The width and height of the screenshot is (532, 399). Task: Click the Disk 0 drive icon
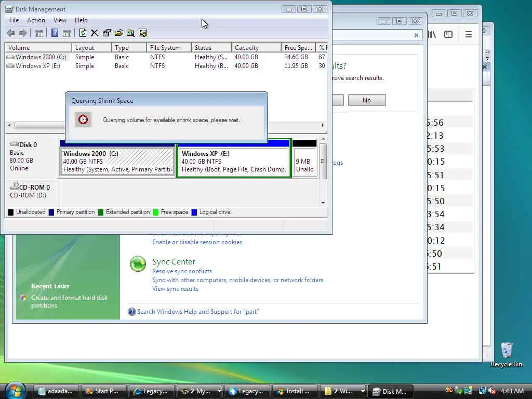(14, 144)
